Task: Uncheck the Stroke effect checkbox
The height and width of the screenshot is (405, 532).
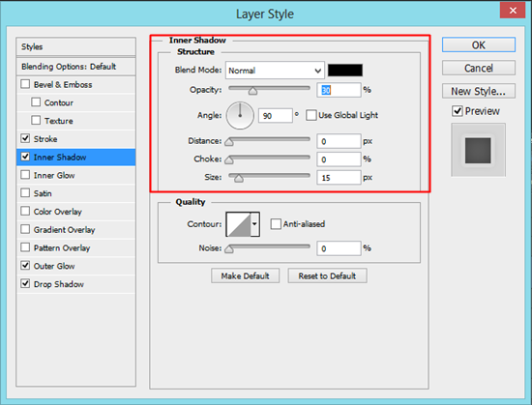Action: (x=25, y=138)
